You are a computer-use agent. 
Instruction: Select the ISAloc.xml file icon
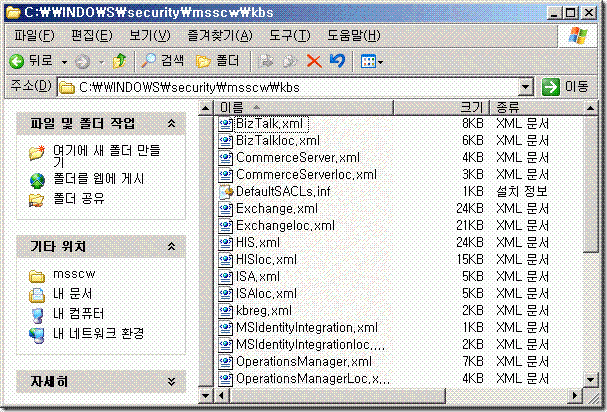[x=225, y=294]
